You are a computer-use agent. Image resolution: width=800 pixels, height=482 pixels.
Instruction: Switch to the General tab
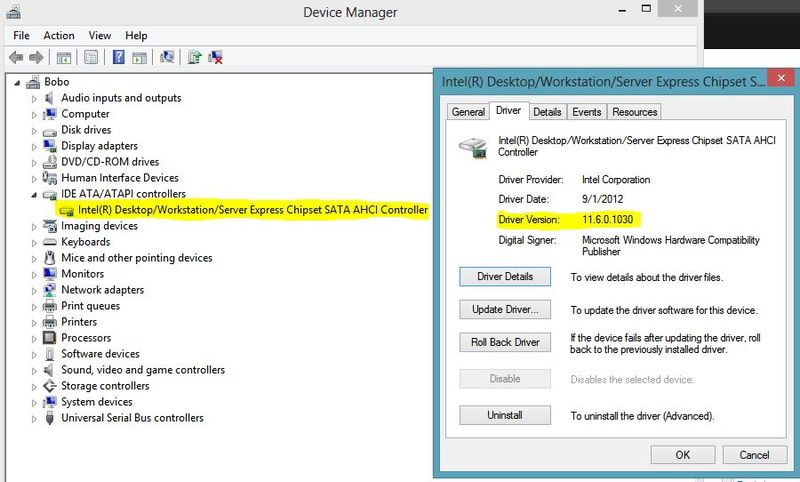[468, 112]
